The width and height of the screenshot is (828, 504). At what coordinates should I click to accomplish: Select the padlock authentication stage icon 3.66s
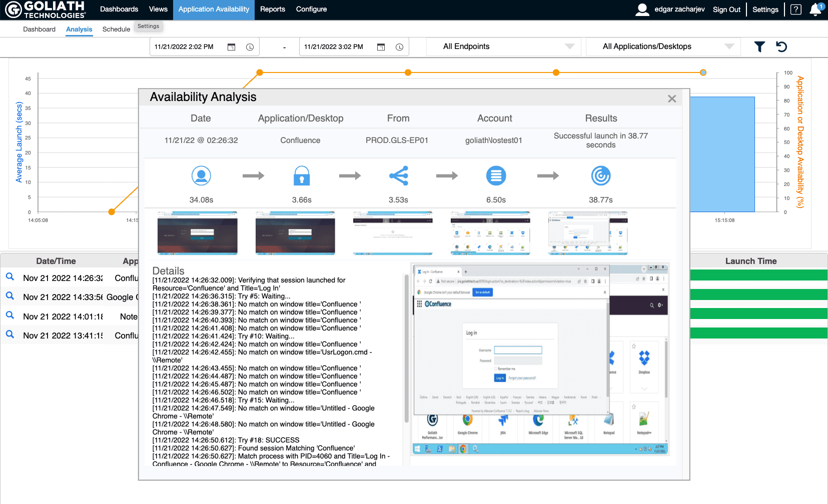[x=302, y=175]
